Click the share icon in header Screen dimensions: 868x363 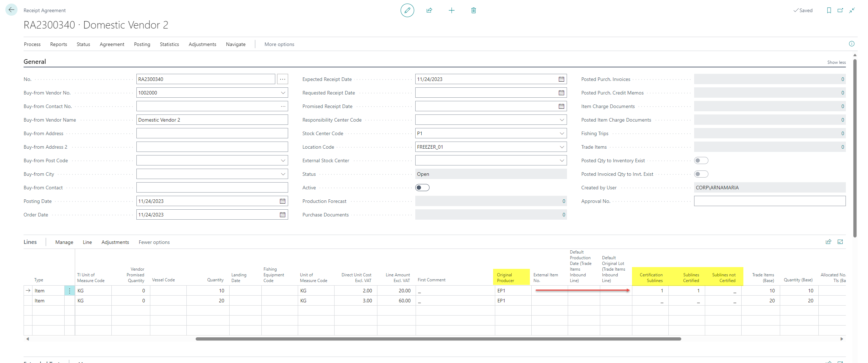coord(429,10)
